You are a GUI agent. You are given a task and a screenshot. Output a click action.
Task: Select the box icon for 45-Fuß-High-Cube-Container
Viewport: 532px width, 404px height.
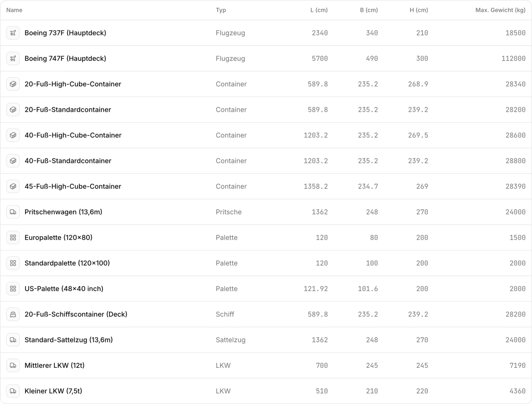pyautogui.click(x=13, y=186)
